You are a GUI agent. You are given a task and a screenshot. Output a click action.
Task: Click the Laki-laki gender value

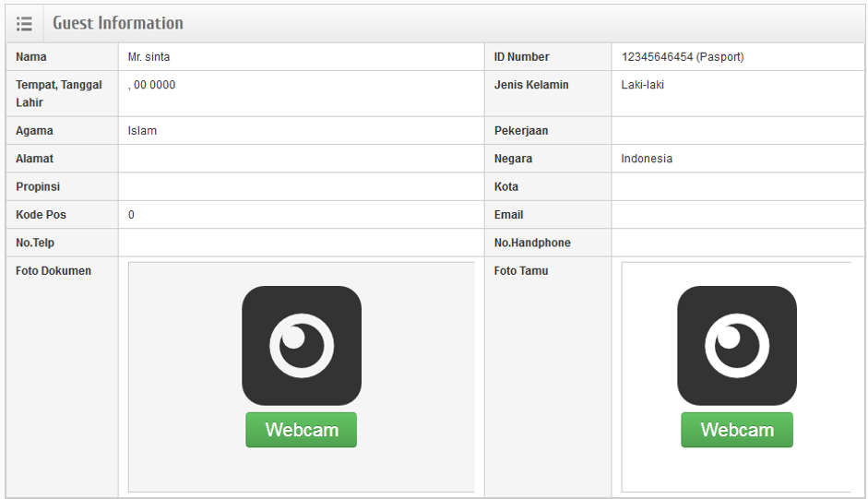(643, 86)
